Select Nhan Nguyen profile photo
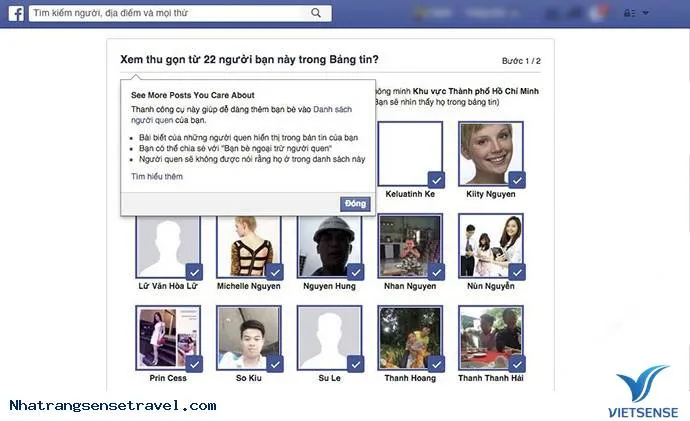This screenshot has width=690, height=421. point(410,246)
